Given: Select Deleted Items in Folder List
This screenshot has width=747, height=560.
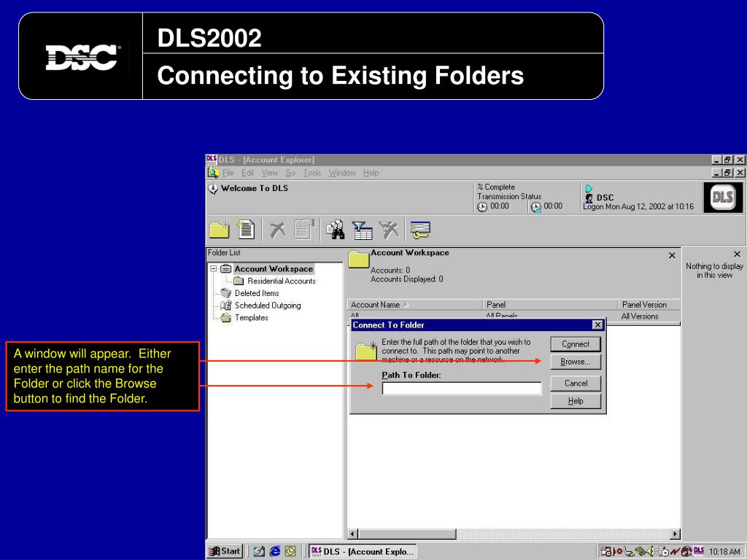Looking at the screenshot, I should click(x=257, y=293).
